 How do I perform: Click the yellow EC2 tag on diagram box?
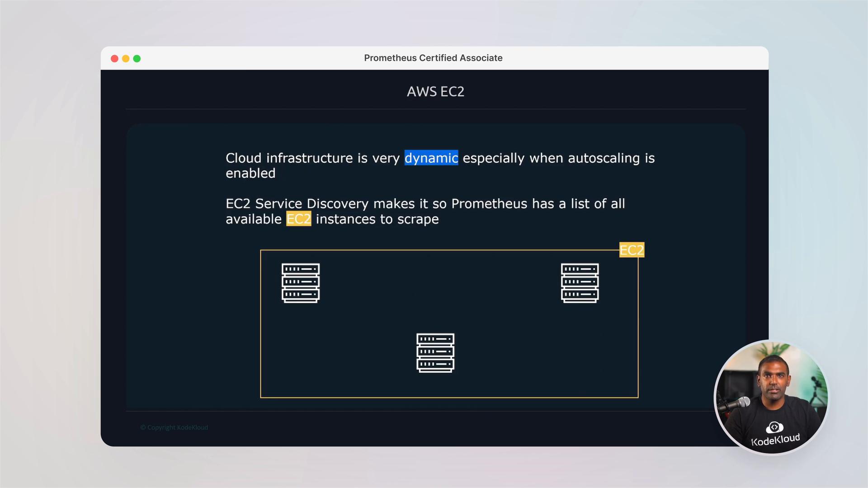pos(632,250)
